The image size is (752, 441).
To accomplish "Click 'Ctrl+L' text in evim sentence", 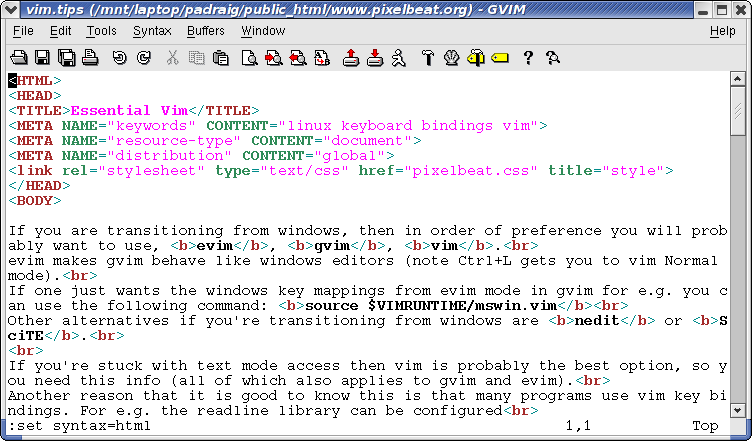I will (485, 260).
